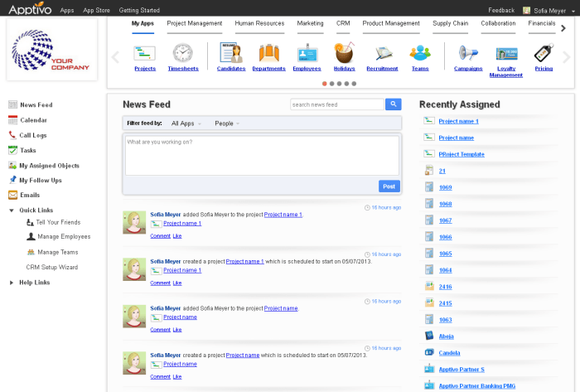580x392 pixels.
Task: Click the blue search magnifier button
Action: point(394,104)
